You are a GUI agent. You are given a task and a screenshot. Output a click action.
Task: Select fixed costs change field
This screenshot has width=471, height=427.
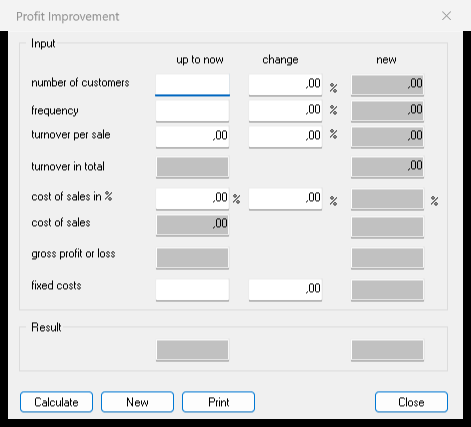(285, 290)
